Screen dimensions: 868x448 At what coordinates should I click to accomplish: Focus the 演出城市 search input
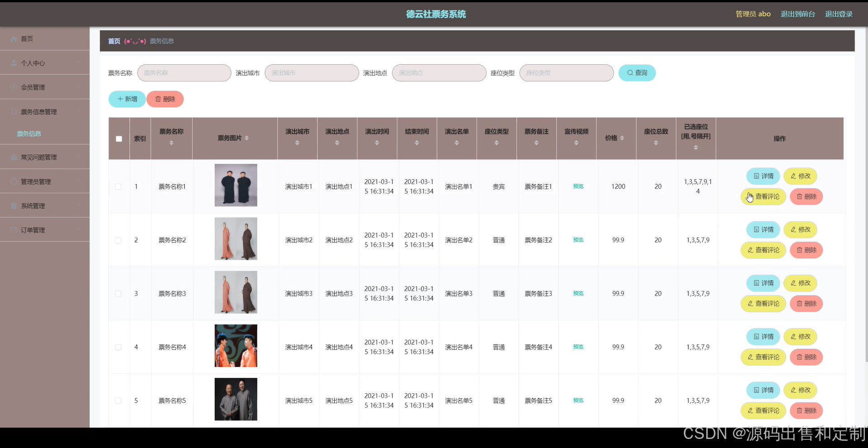(311, 73)
